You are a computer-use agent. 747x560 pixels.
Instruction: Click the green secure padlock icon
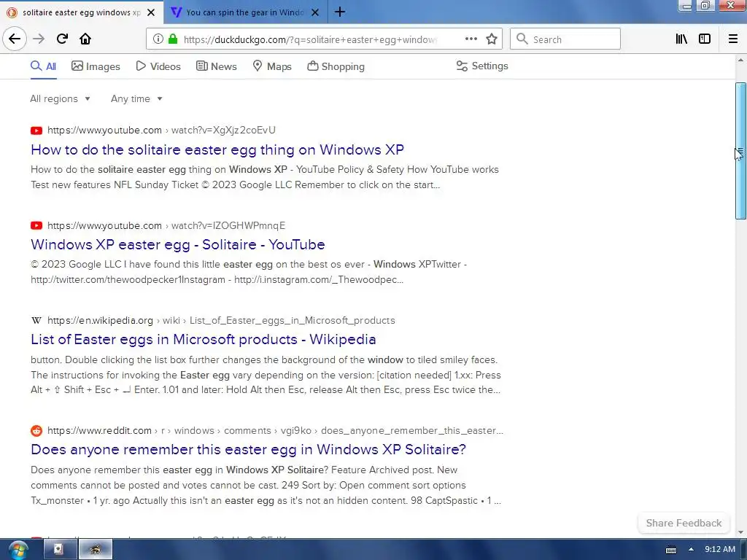tap(173, 39)
